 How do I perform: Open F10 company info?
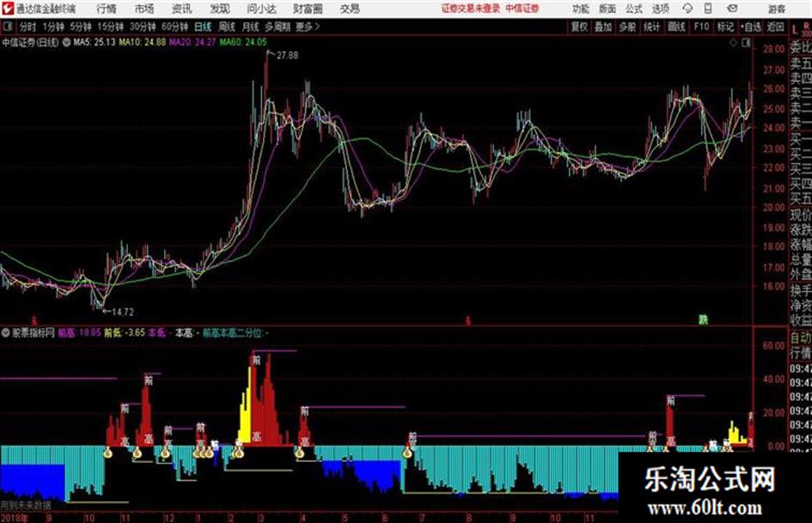point(702,27)
